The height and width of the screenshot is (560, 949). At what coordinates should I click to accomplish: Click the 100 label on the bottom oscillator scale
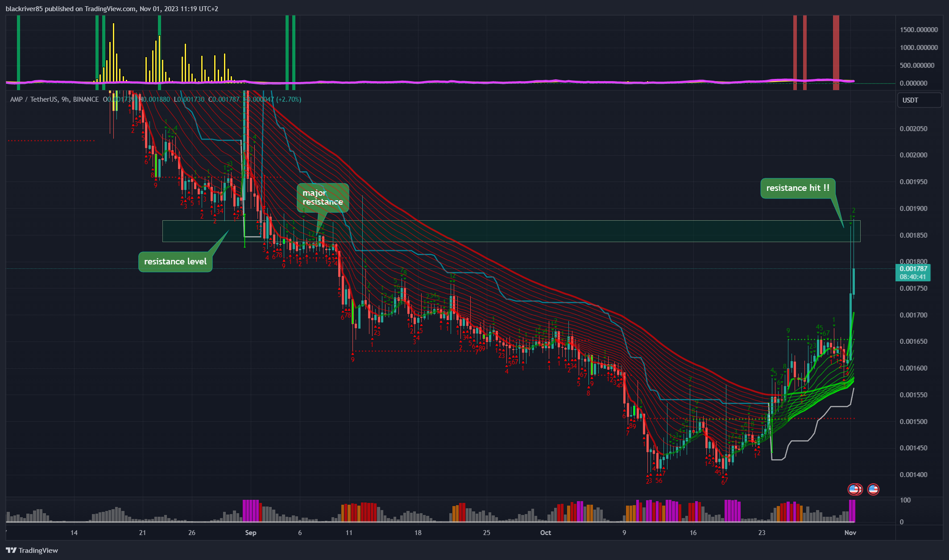coord(905,500)
